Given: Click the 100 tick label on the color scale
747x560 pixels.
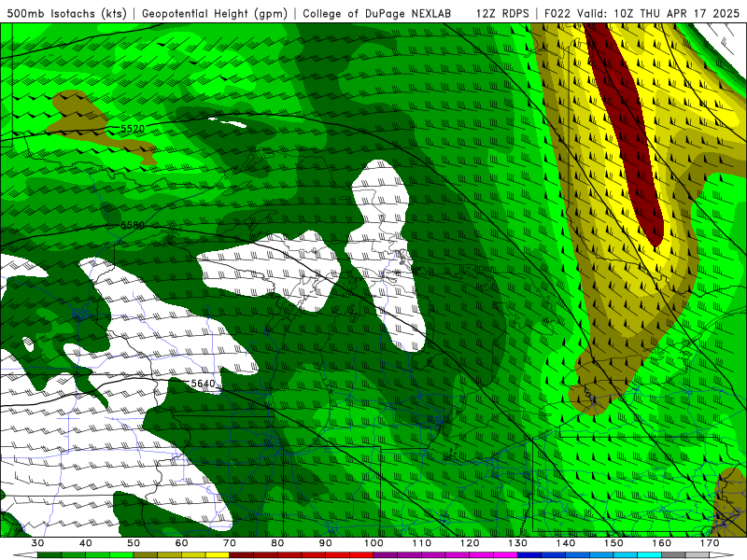Looking at the screenshot, I should pos(373,543).
